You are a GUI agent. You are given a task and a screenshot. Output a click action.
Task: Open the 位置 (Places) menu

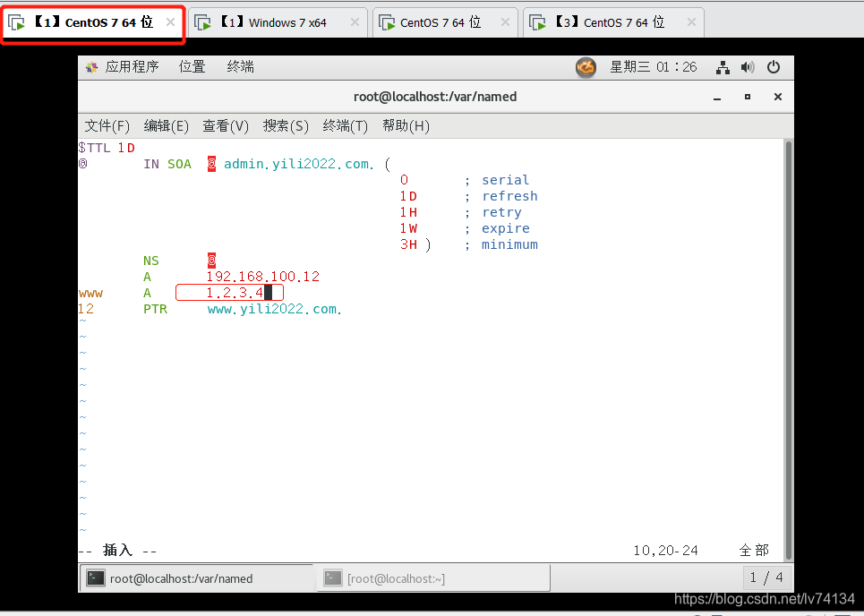point(192,67)
